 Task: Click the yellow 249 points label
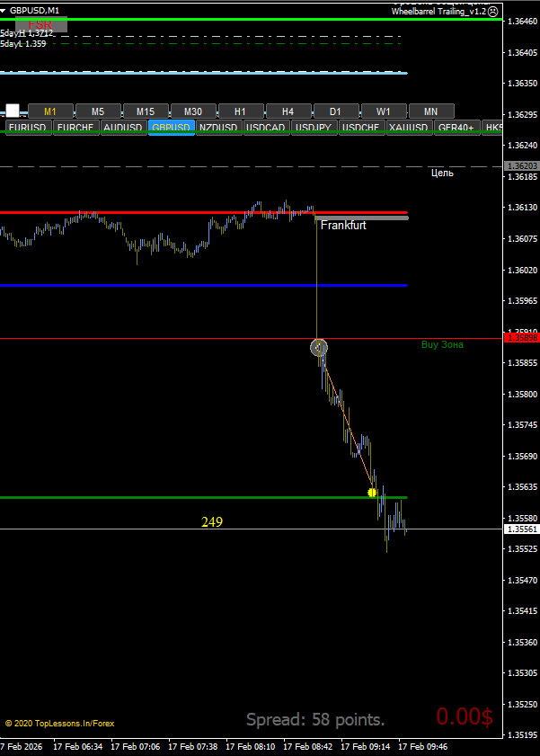click(212, 521)
